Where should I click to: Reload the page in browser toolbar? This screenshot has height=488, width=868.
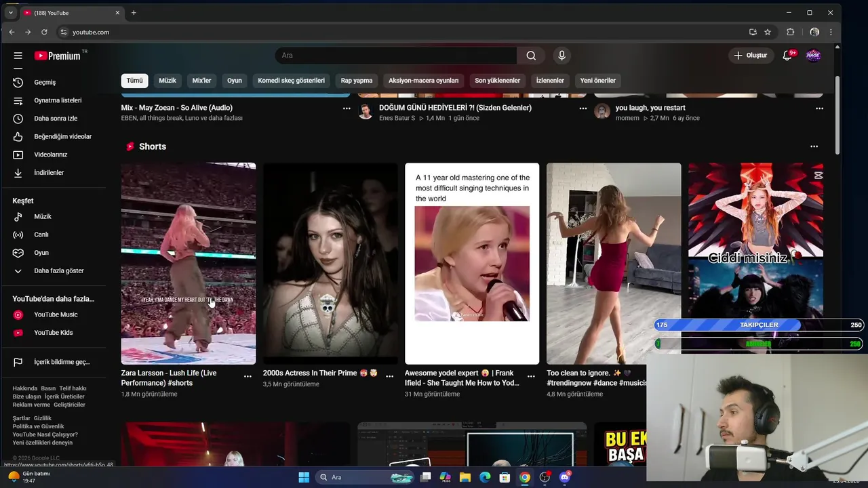pos(44,32)
